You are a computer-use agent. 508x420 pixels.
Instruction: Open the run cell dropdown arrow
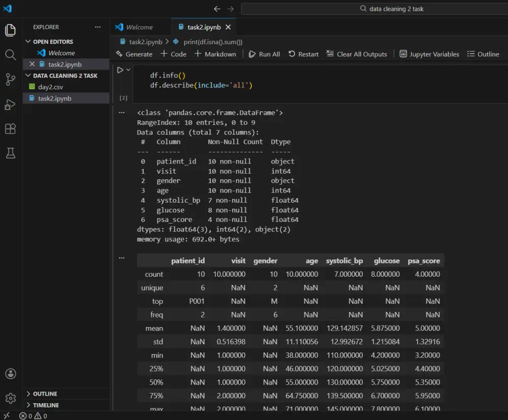click(x=129, y=70)
